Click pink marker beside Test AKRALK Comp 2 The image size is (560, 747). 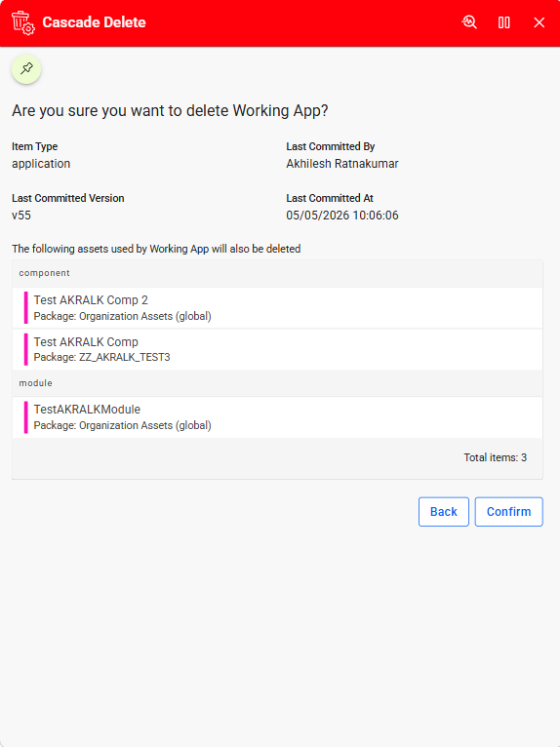25,308
